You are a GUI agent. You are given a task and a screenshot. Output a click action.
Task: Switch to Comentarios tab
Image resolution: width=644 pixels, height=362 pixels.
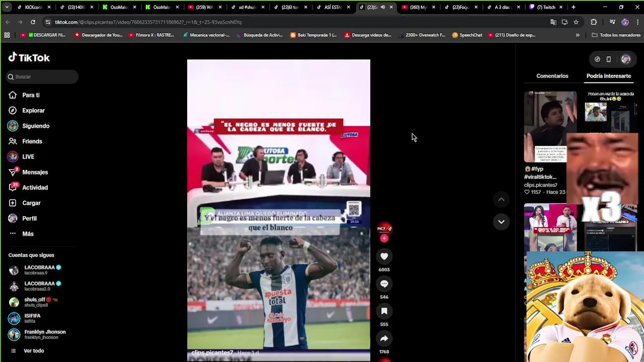coord(552,76)
